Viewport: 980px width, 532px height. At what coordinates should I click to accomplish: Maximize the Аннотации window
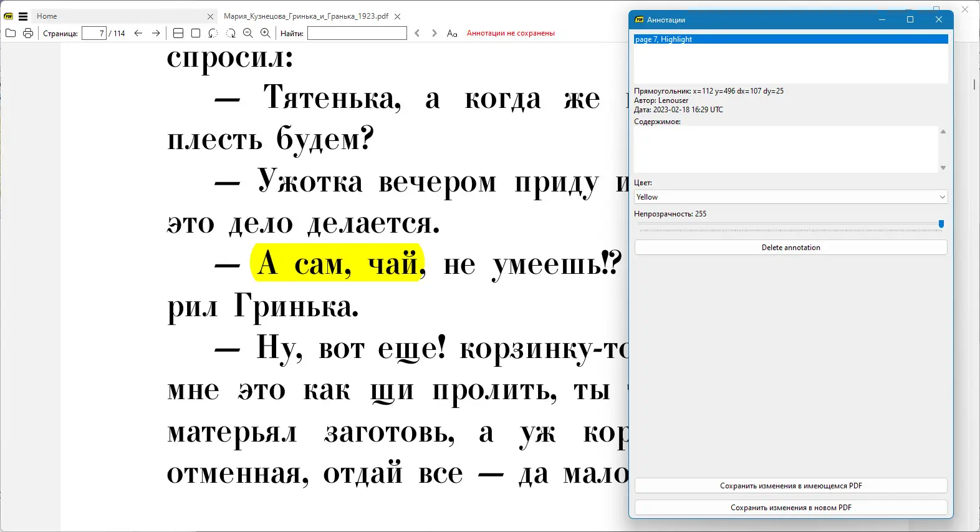(x=910, y=19)
